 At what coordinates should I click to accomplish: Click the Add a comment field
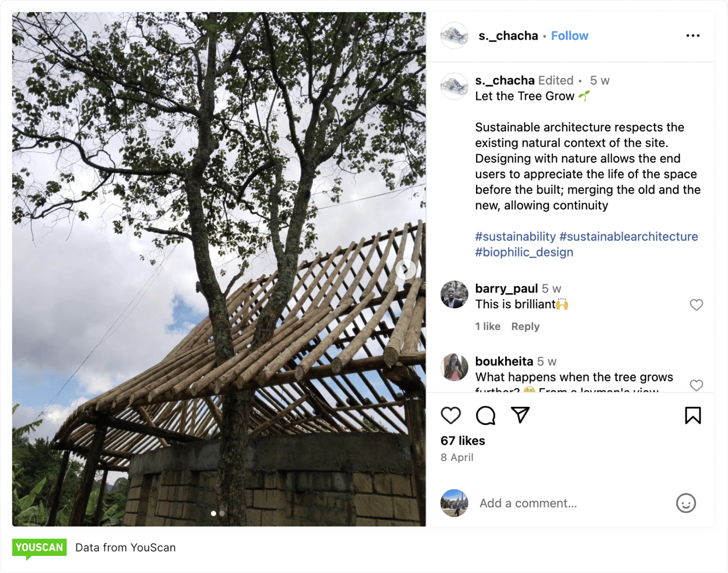coord(569,503)
